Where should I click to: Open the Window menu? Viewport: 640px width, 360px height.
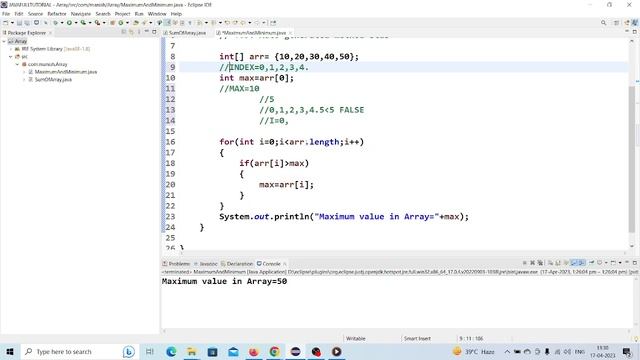157,14
